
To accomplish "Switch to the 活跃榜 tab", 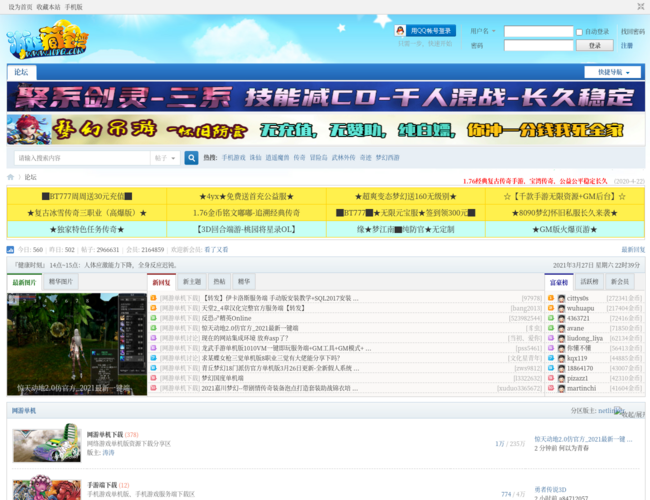I will pos(589,282).
